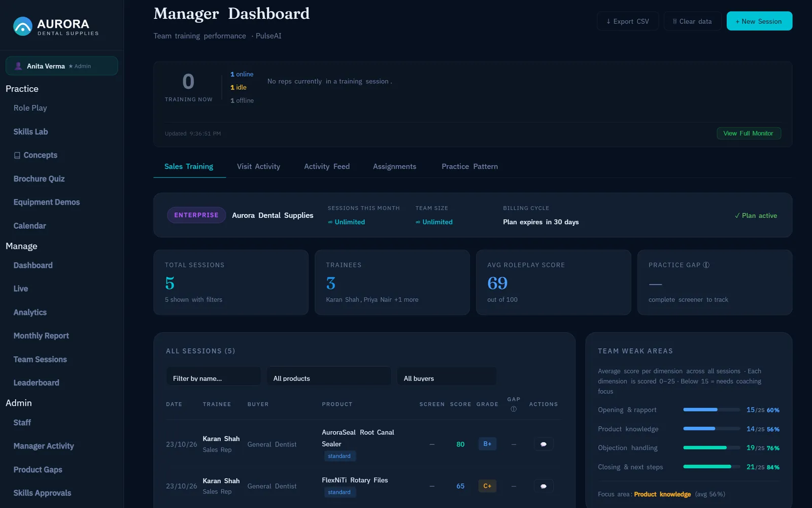812x508 pixels.
Task: Click the "Plan active" status text
Action: click(x=756, y=216)
